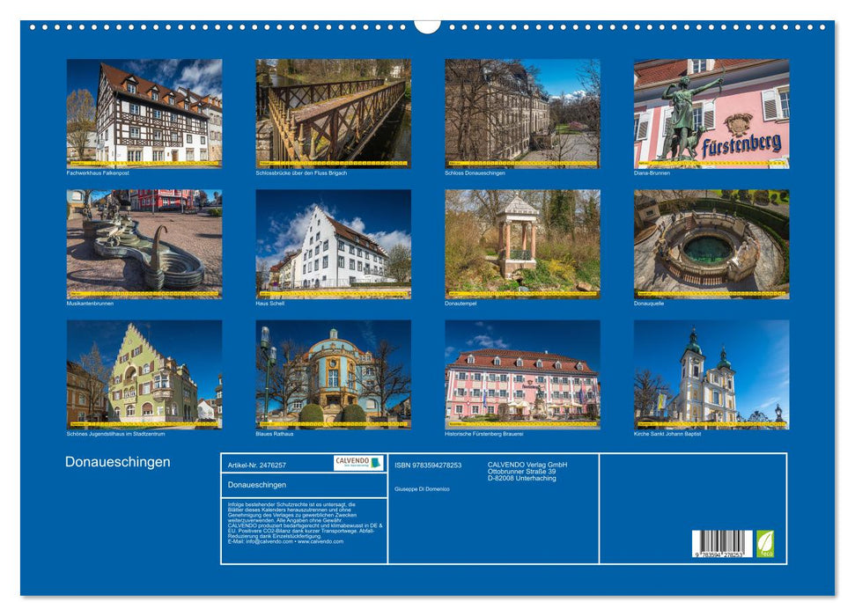Click the large Donaueschingen title
This screenshot has width=855, height=616.
click(118, 462)
